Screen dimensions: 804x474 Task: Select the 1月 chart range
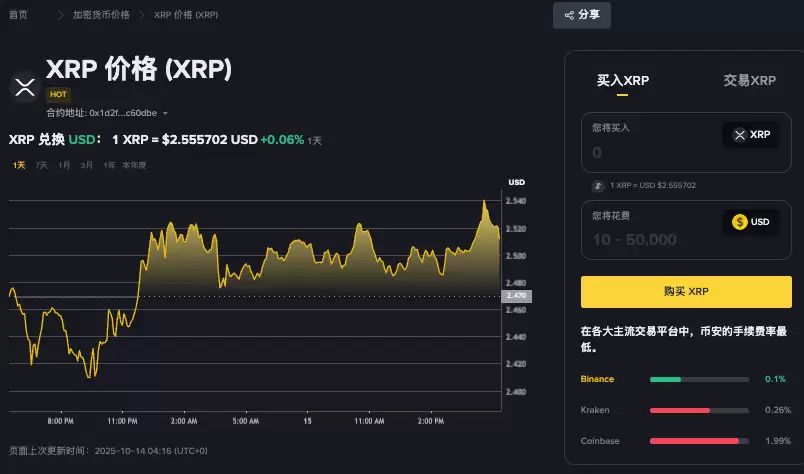click(x=64, y=165)
